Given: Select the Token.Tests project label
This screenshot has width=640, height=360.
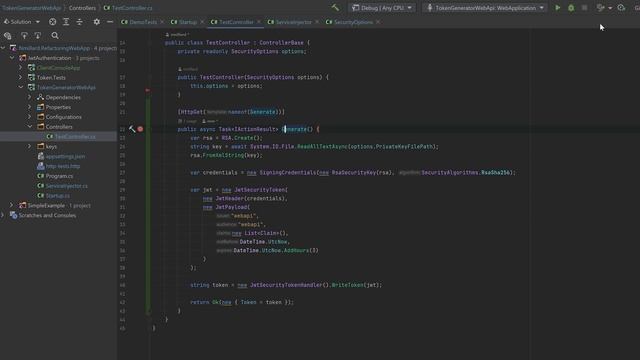Looking at the screenshot, I should point(51,78).
